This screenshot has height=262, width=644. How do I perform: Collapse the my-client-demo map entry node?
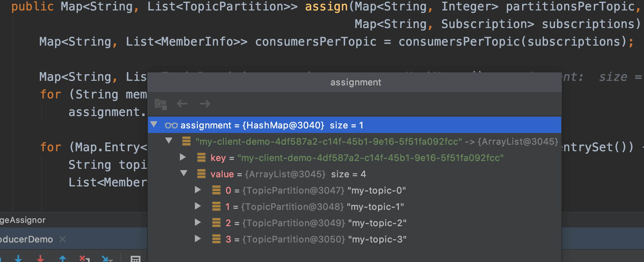tap(169, 141)
